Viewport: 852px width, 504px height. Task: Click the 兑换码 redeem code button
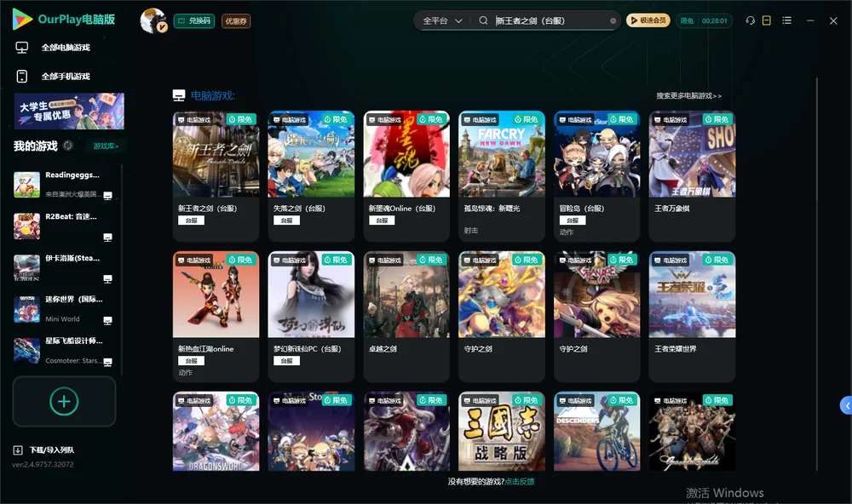[194, 21]
